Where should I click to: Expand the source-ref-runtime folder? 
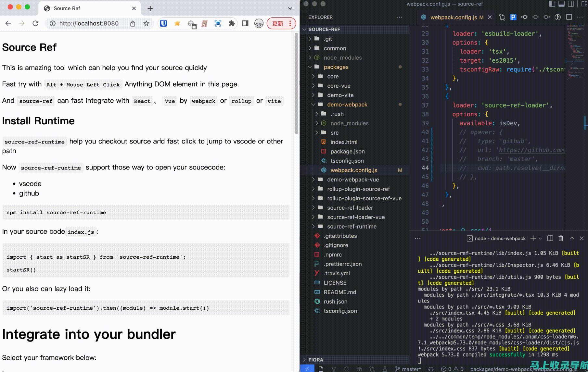click(x=354, y=226)
